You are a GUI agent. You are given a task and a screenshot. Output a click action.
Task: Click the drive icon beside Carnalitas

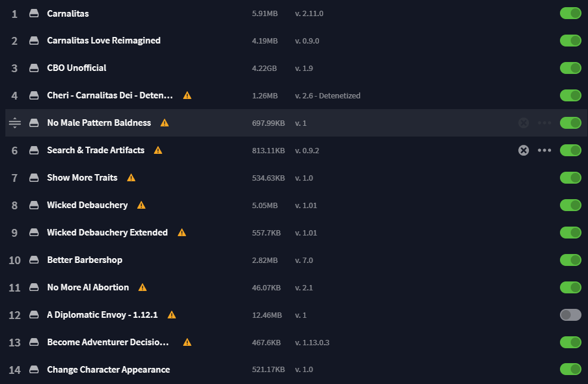(35, 13)
